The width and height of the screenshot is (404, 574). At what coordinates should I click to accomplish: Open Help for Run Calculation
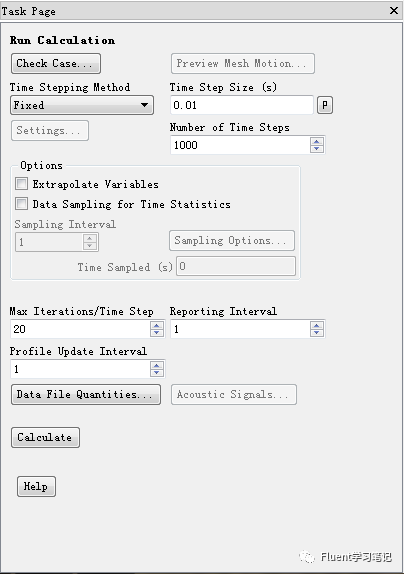click(x=36, y=487)
